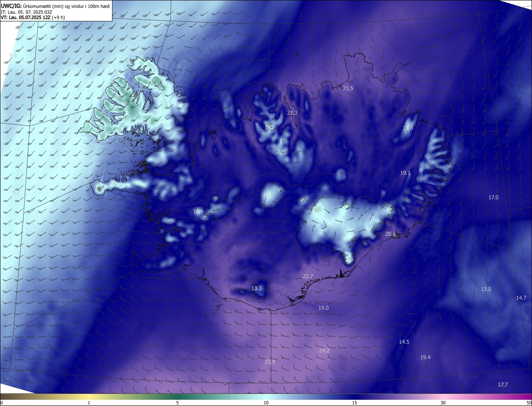This screenshot has height=406, width=532.
Task: Click the 19.0 value label on the map
Action: tap(323, 308)
